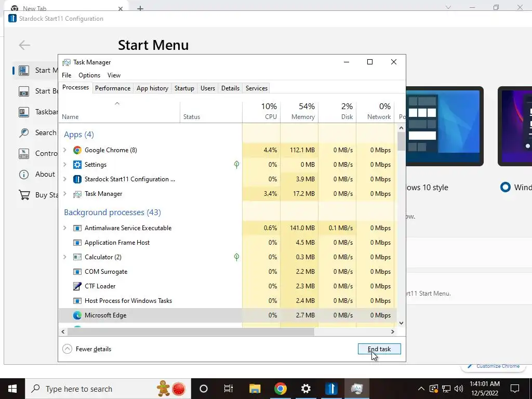Click the Calculator process icon
The width and height of the screenshot is (532, 399).
77,257
